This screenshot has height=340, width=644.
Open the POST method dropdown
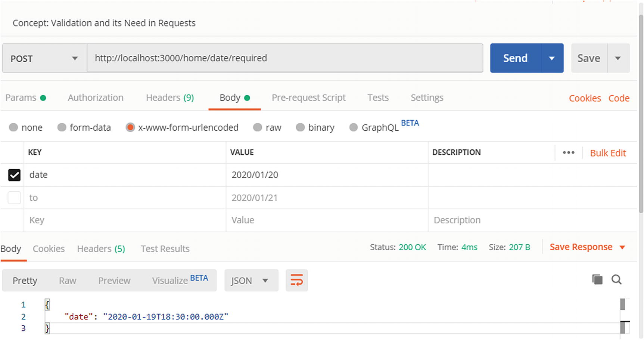click(x=44, y=58)
